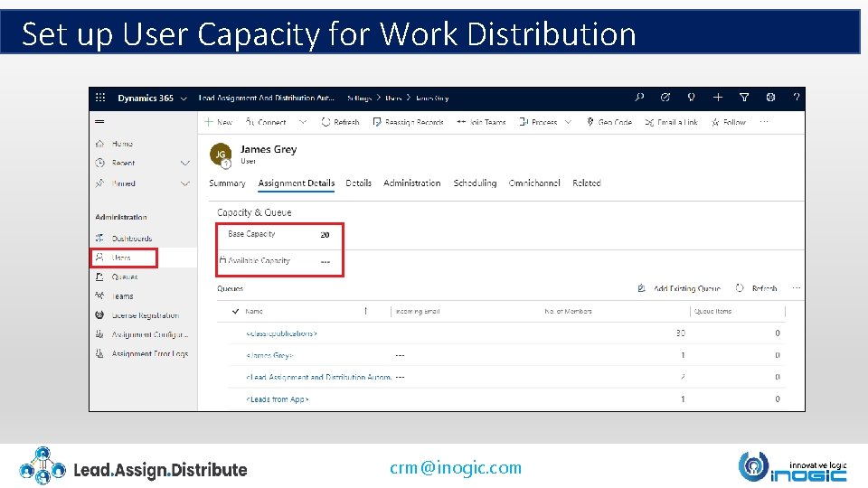Screen dimensions: 868x488
Task: Switch to the Omnichannel tab
Action: tap(534, 183)
